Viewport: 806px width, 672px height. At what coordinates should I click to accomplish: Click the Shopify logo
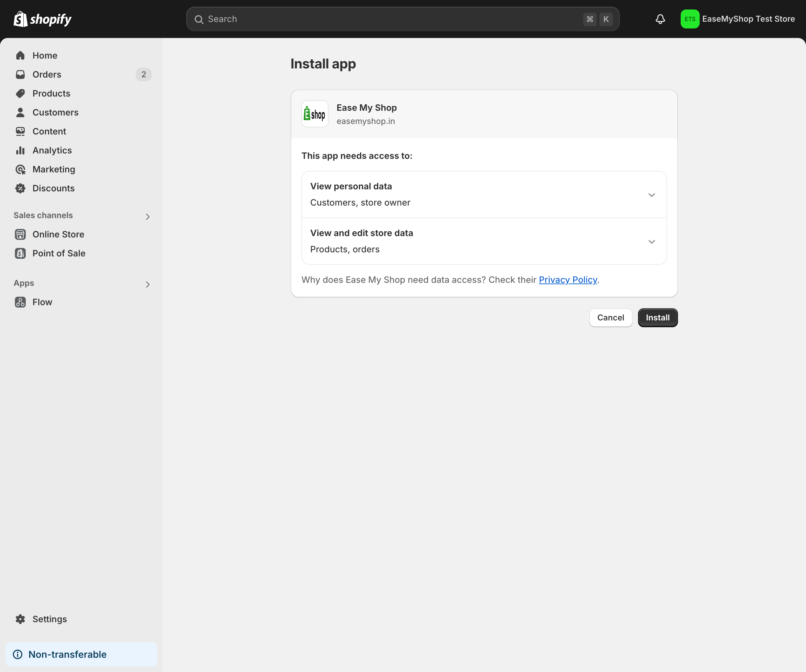click(x=42, y=18)
